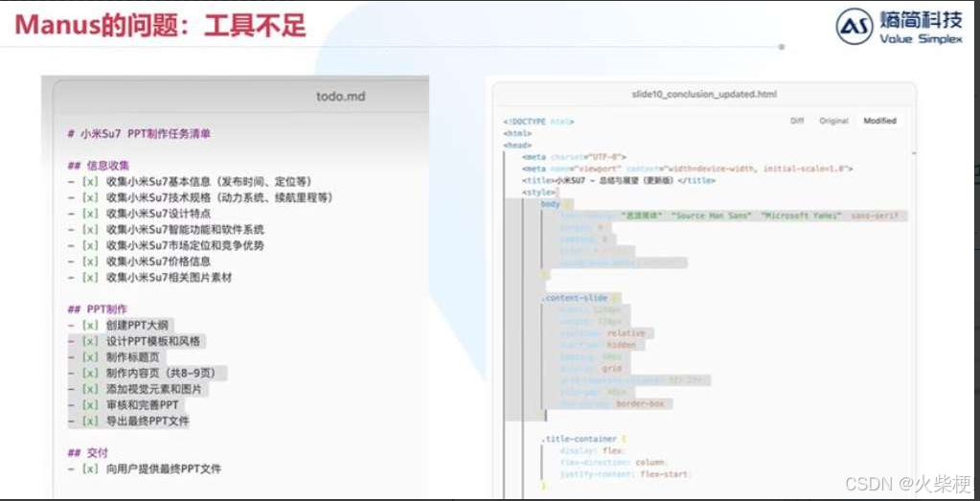Click the flex-direction: column code line

(x=614, y=463)
